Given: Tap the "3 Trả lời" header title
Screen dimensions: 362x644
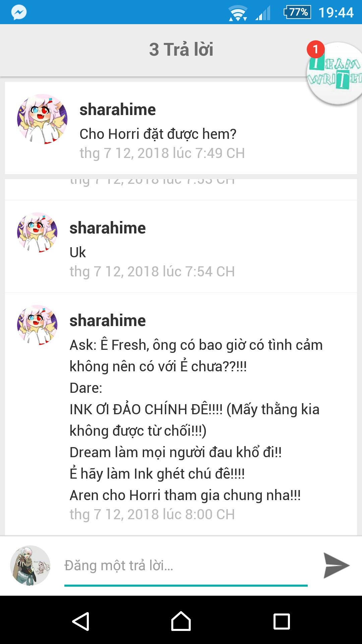Looking at the screenshot, I should [x=181, y=49].
